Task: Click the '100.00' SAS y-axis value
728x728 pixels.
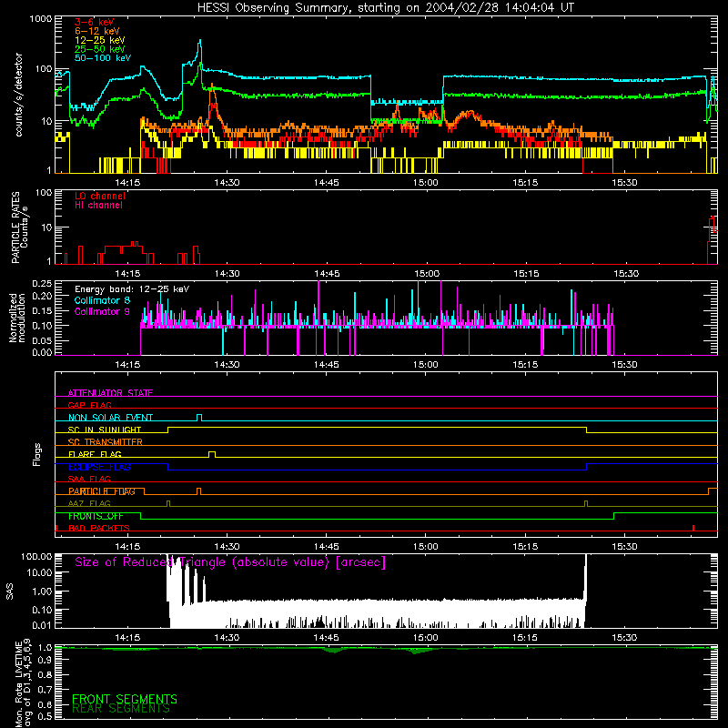Action: pyautogui.click(x=36, y=556)
